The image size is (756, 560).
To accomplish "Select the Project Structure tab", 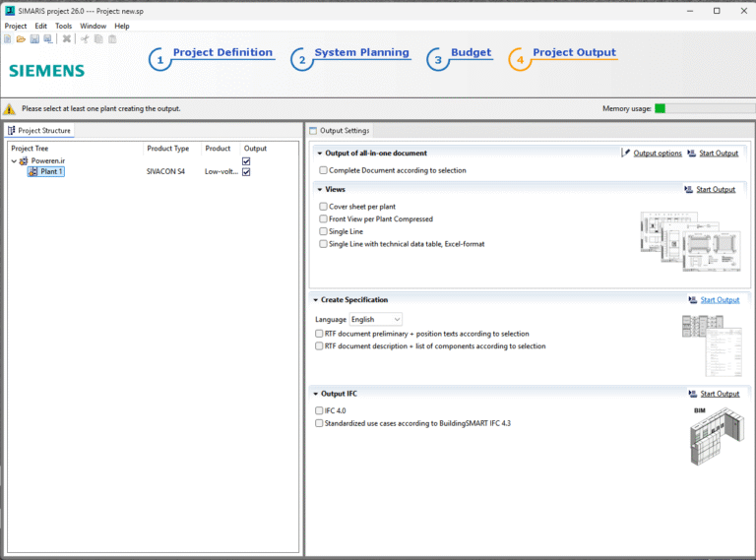I will click(x=39, y=131).
